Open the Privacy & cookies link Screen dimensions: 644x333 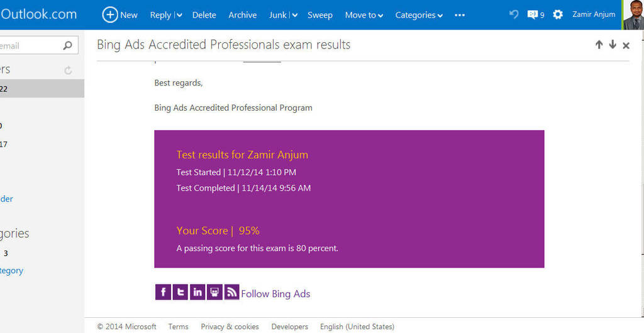tap(230, 327)
